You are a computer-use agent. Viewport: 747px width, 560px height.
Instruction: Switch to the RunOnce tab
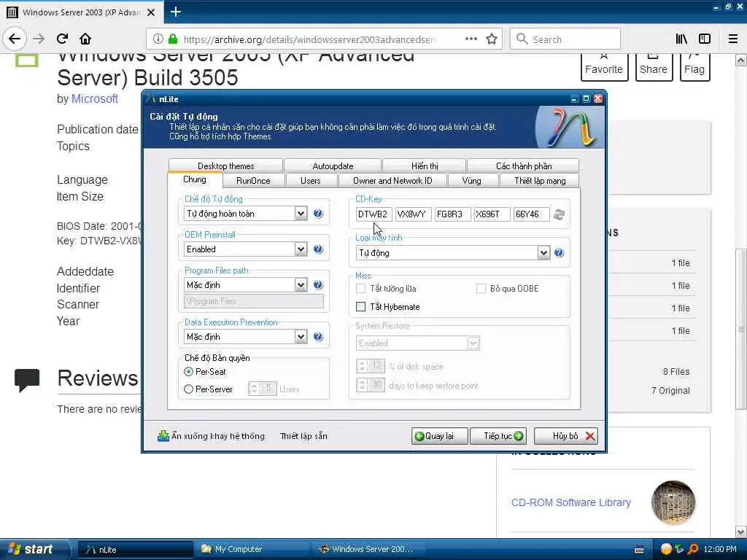(253, 181)
